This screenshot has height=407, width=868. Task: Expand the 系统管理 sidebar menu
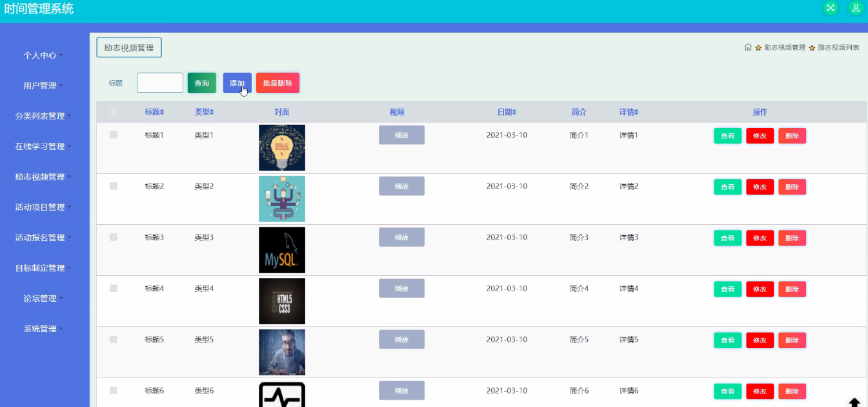45,329
